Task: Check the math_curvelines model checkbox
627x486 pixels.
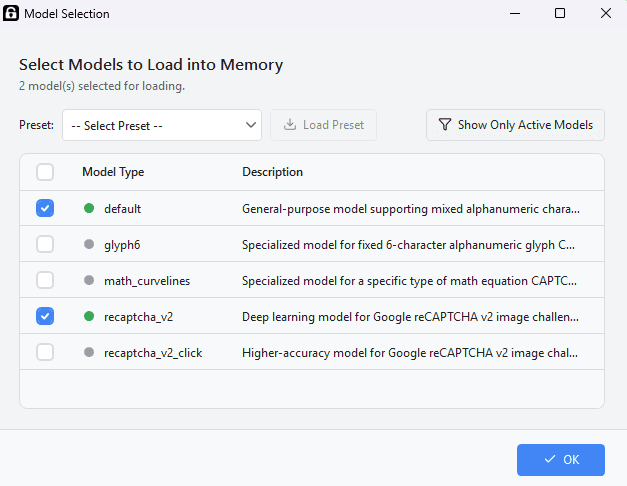Action: tap(45, 280)
